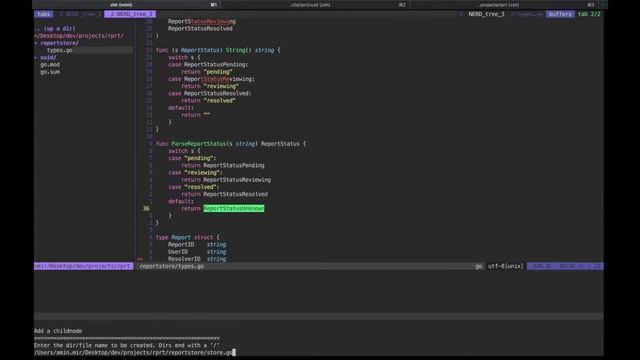The height and width of the screenshot is (360, 640).
Task: Click 'return ReportStatusPending' identifier
Action: tap(233, 165)
